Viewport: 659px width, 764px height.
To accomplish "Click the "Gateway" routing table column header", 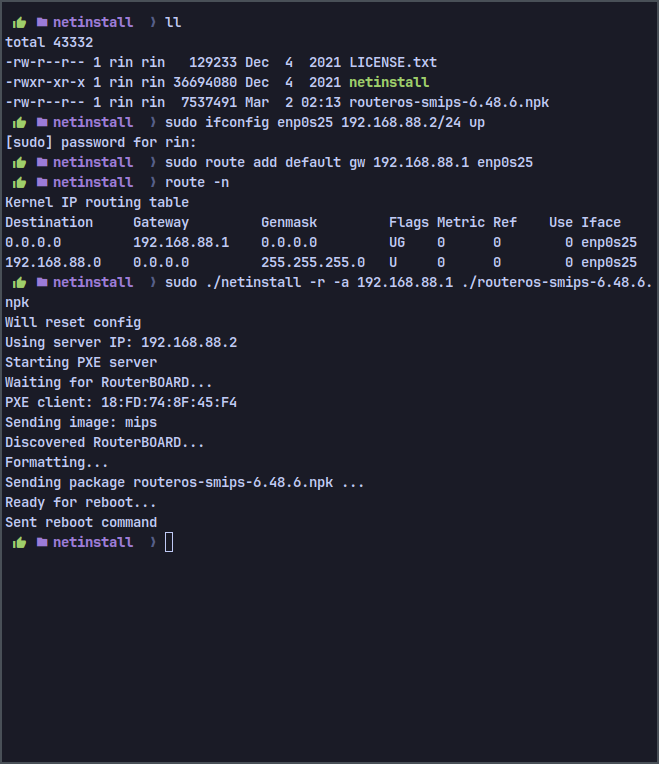I will coord(165,222).
